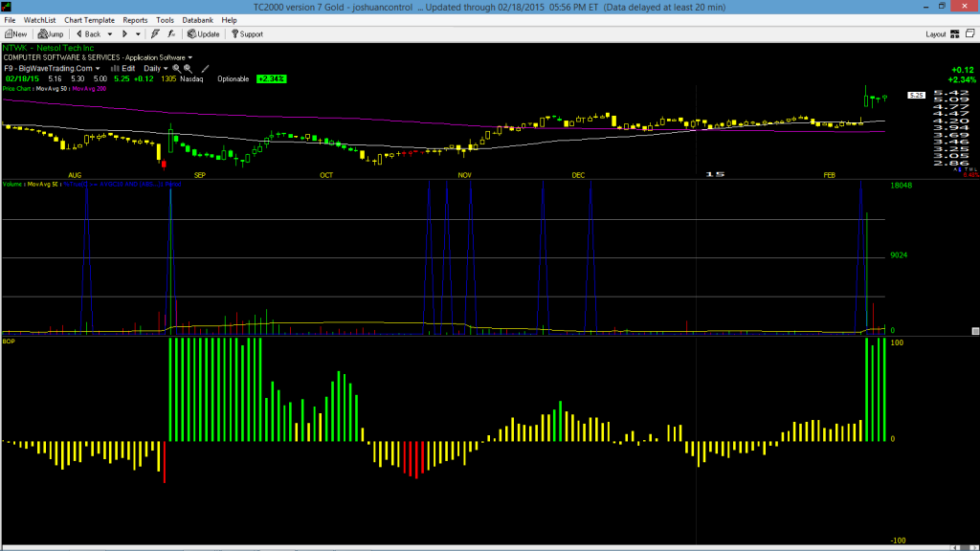Open the Help menu
The width and height of the screenshot is (980, 551).
[x=230, y=20]
